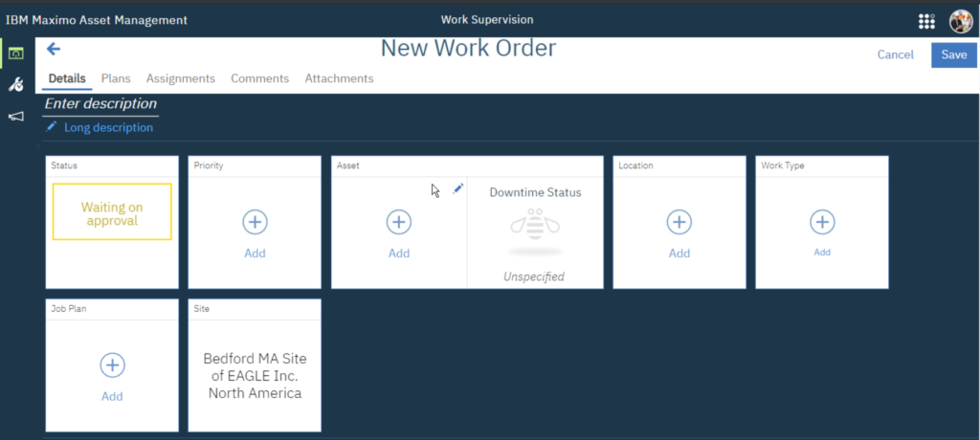This screenshot has width=980, height=440.
Task: Open the Assignments tab
Action: pyautogui.click(x=181, y=78)
